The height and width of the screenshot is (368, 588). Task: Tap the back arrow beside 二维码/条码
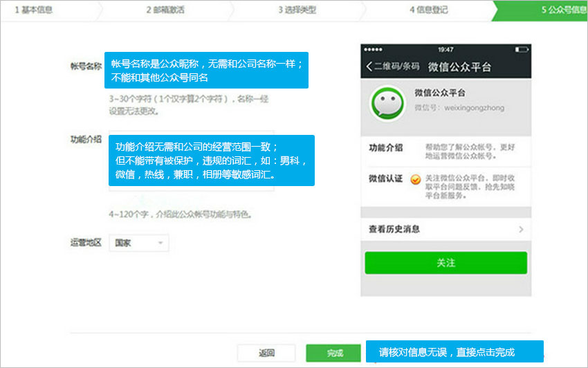point(369,67)
